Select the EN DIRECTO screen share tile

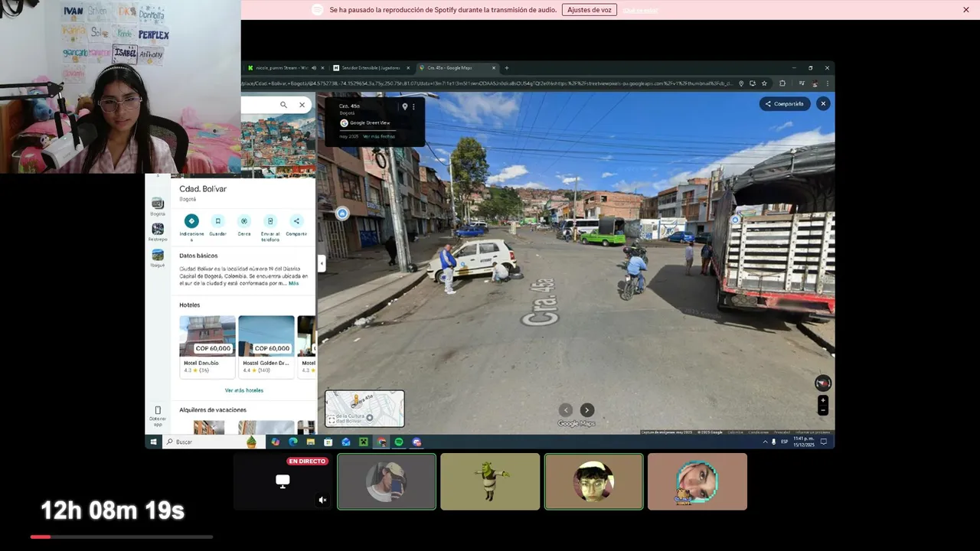(x=283, y=481)
